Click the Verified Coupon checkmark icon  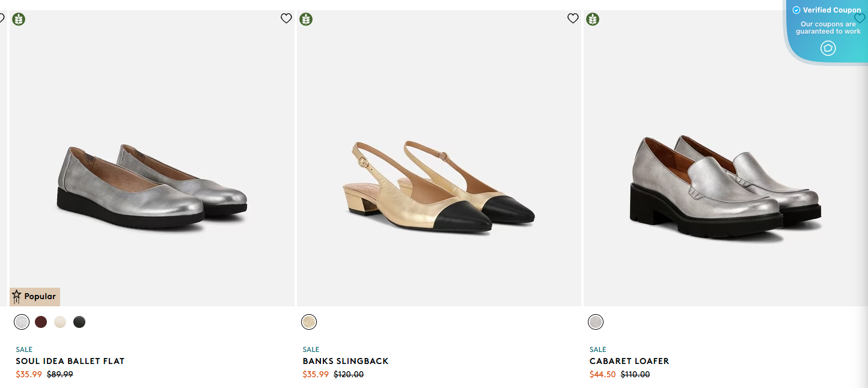(796, 10)
